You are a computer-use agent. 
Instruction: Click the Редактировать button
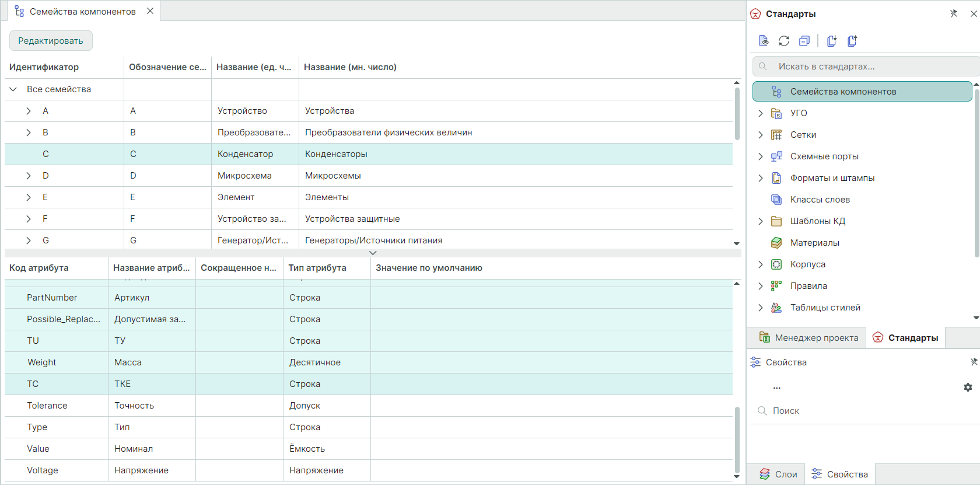[51, 41]
